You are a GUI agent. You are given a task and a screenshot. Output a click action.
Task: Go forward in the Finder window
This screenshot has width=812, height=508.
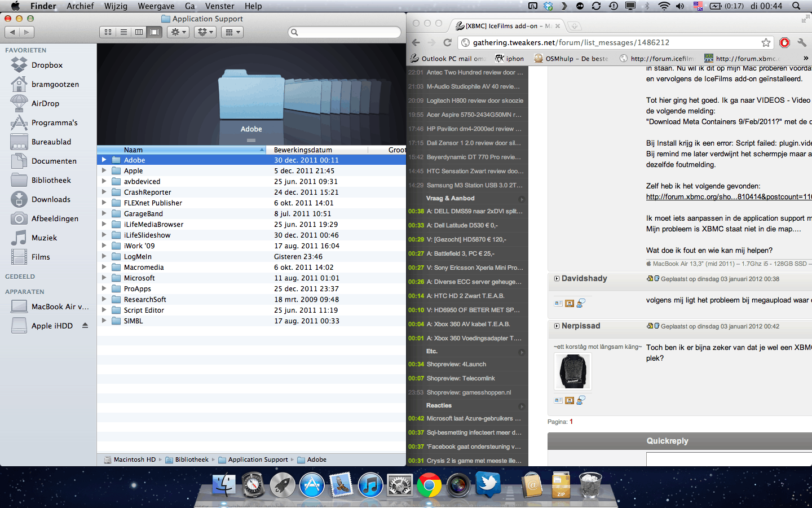[27, 32]
